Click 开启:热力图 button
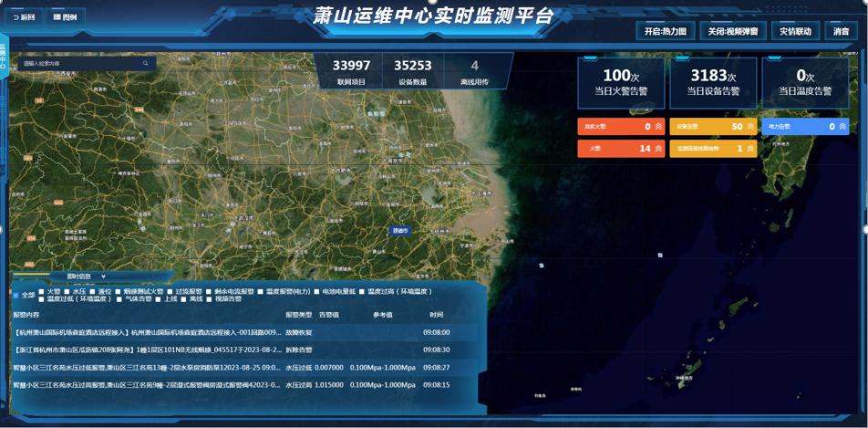Viewport: 868px width, 428px height. [665, 31]
